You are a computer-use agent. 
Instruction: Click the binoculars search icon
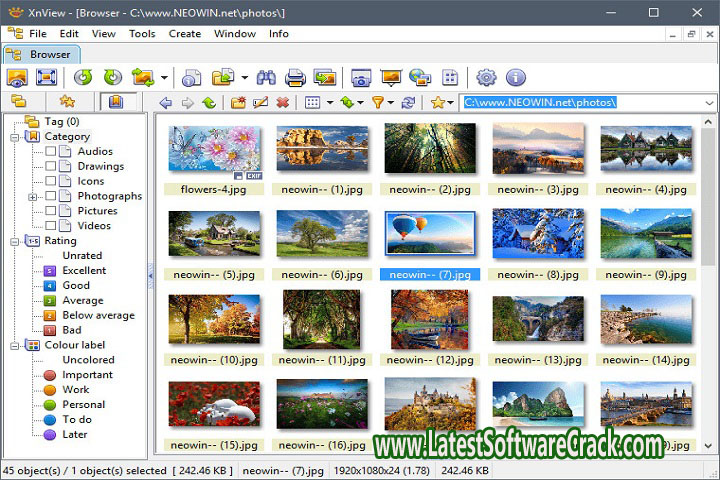pyautogui.click(x=266, y=77)
